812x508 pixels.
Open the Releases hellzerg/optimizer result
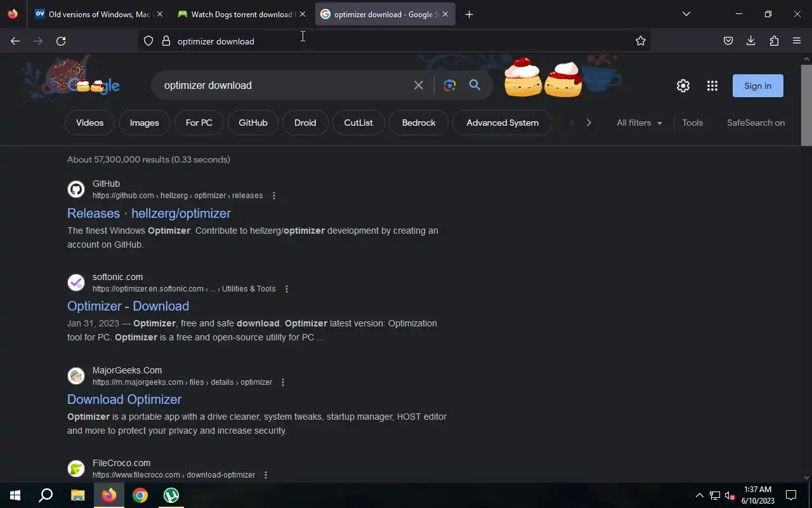[149, 213]
